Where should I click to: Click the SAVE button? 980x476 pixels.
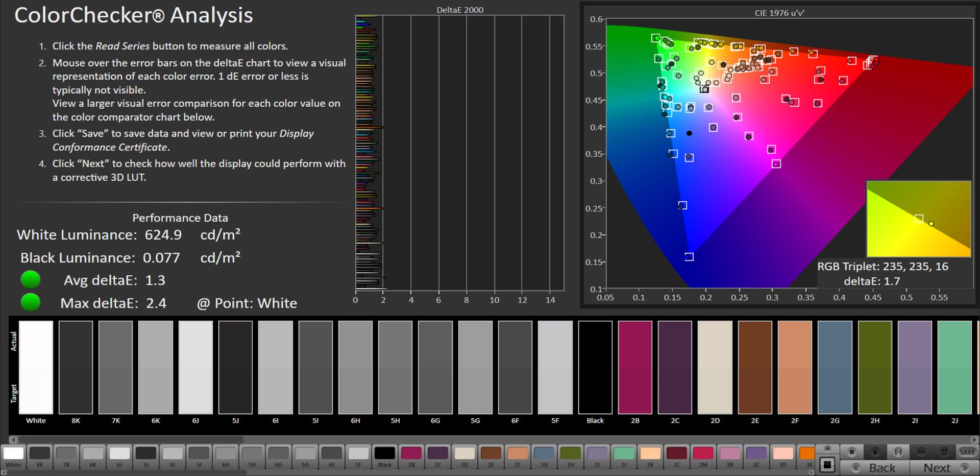click(x=967, y=452)
